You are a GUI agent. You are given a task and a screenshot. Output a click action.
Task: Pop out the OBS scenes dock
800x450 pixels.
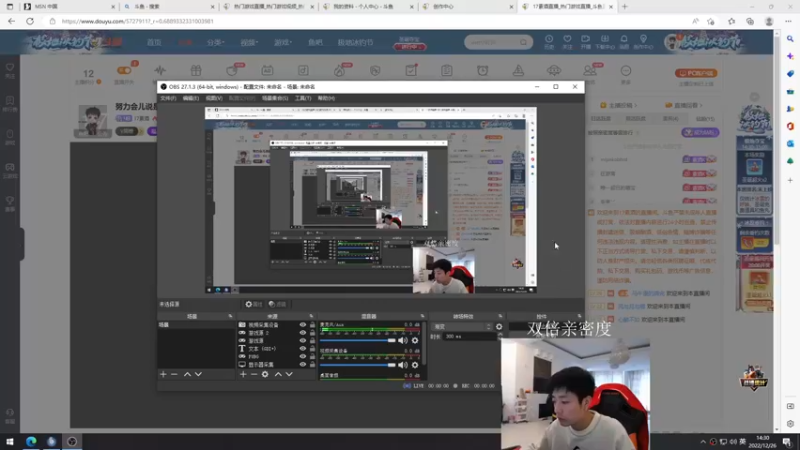click(x=230, y=316)
